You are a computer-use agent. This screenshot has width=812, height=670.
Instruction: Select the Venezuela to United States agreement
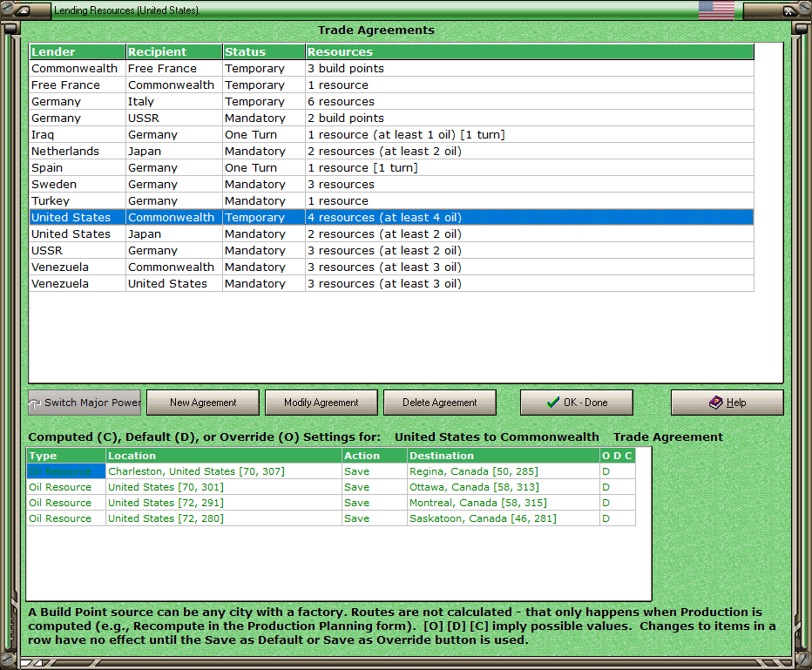(391, 284)
